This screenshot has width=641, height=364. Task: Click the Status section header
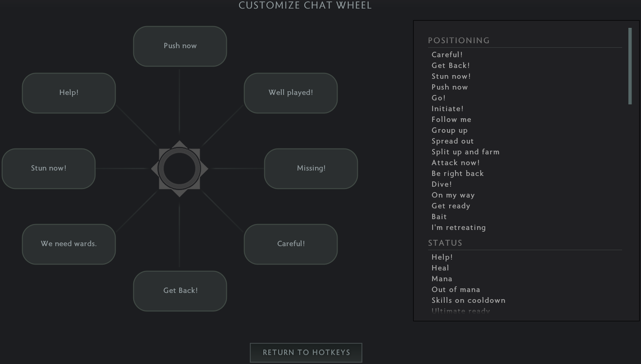tap(445, 243)
